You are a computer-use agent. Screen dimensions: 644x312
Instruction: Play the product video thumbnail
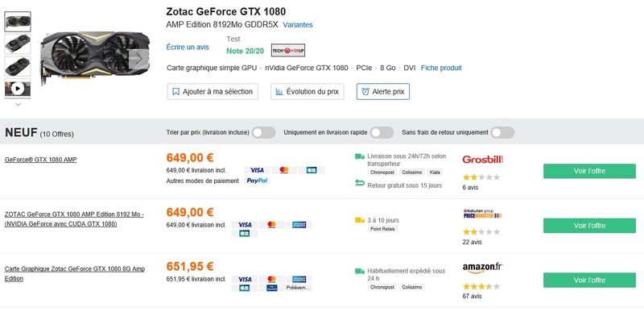[18, 89]
